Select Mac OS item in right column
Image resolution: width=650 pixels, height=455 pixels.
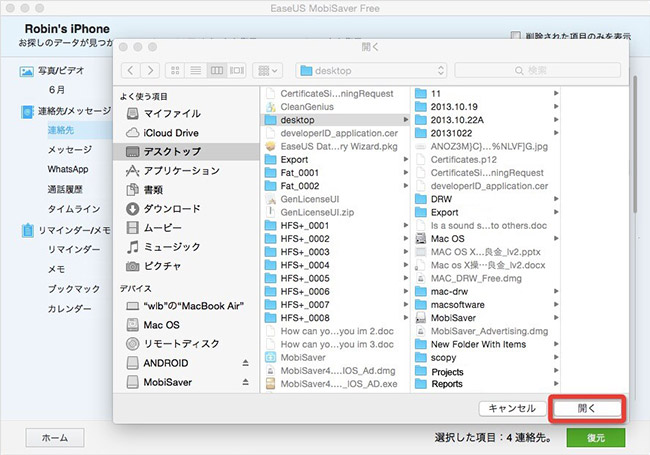(x=486, y=239)
